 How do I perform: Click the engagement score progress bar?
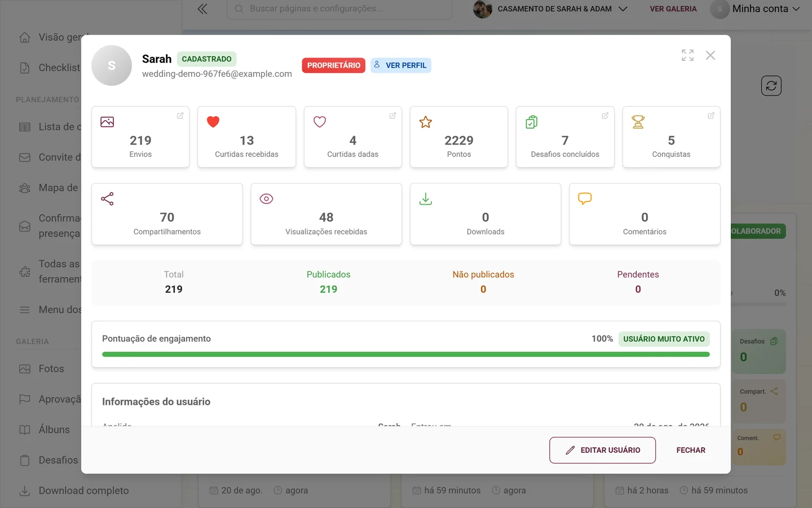click(x=406, y=354)
